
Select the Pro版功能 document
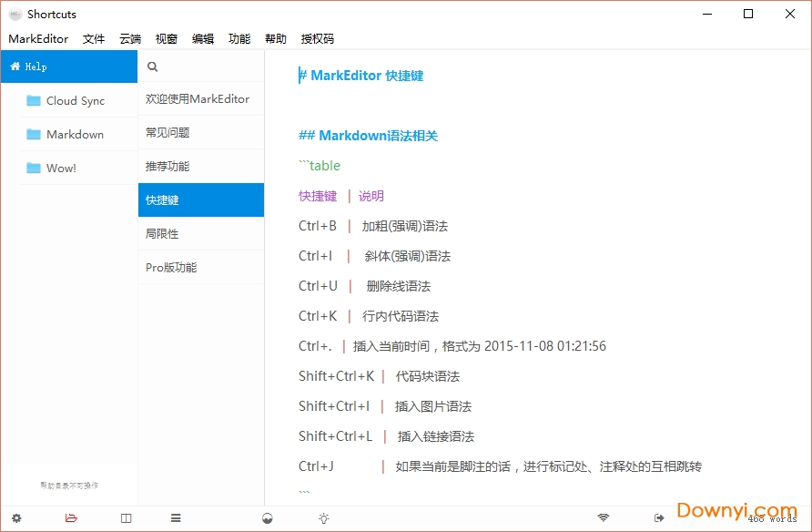coord(171,268)
